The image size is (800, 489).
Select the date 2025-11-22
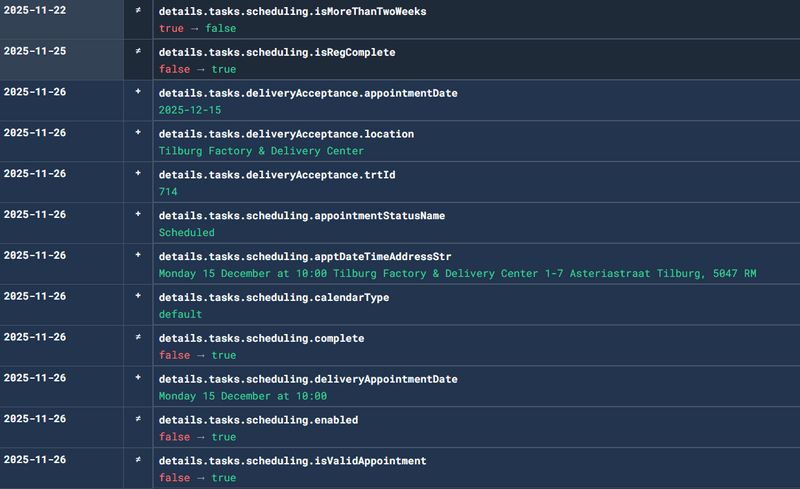35,10
